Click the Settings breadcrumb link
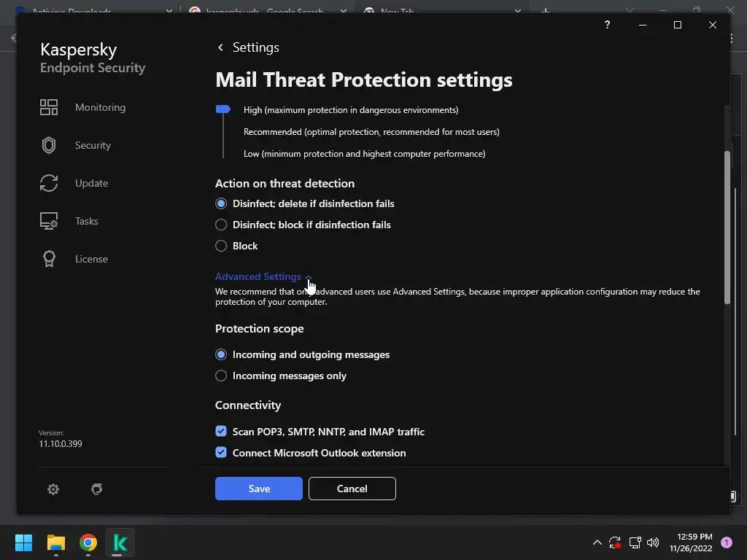Viewport: 747px width, 560px height. pyautogui.click(x=256, y=47)
